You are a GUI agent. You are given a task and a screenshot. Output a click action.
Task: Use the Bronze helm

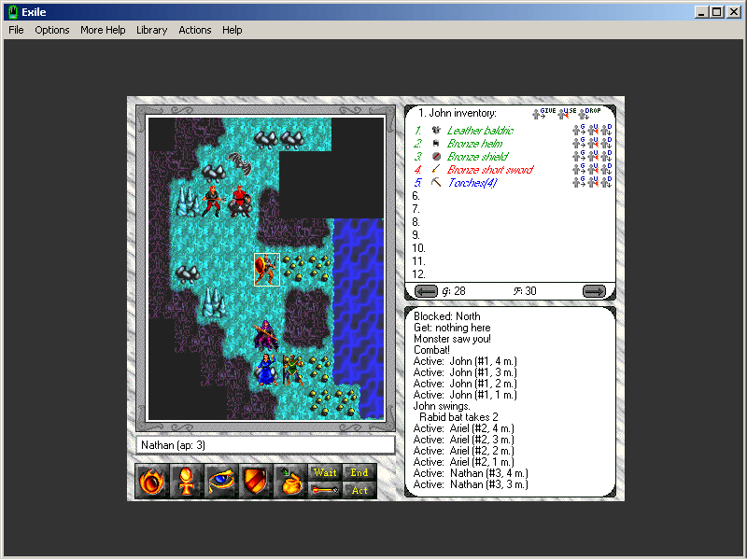593,143
